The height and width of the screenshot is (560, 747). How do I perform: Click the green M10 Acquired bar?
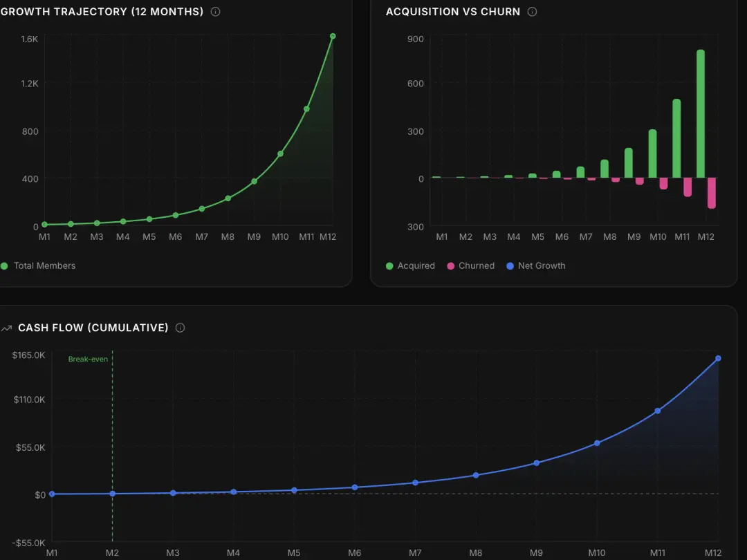pyautogui.click(x=652, y=153)
